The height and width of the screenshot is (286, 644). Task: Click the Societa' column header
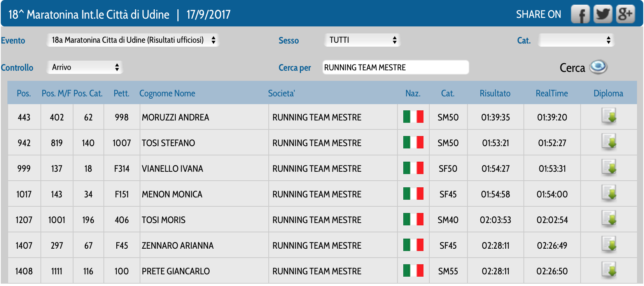click(x=282, y=93)
